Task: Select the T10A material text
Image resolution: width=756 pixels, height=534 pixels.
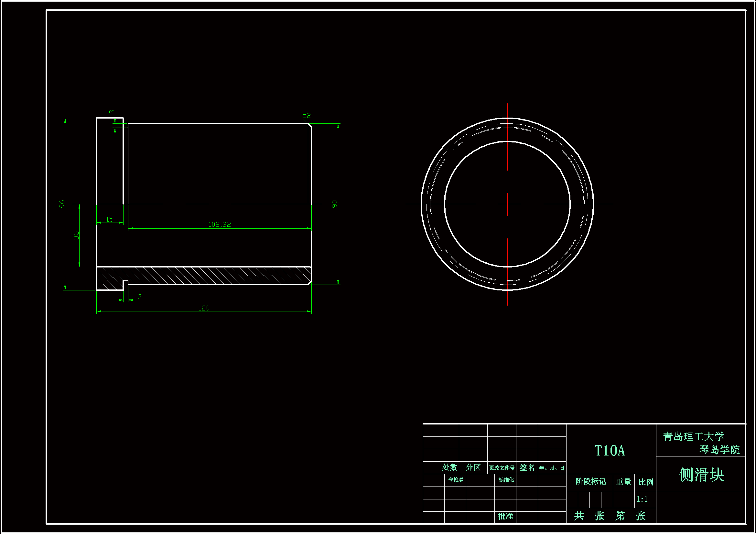Action: pyautogui.click(x=610, y=451)
